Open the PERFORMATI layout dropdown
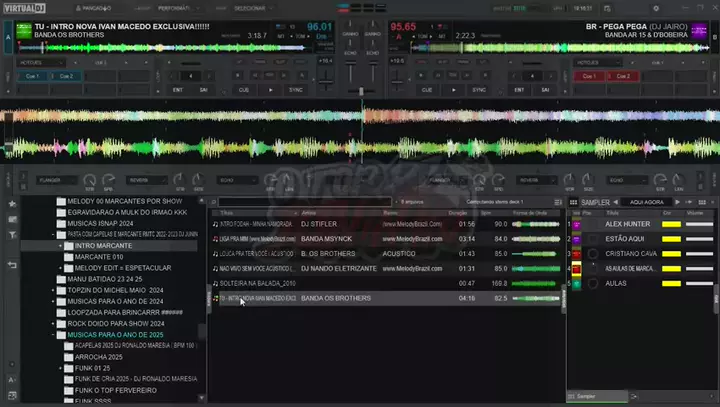This screenshot has height=407, width=720. [x=178, y=8]
